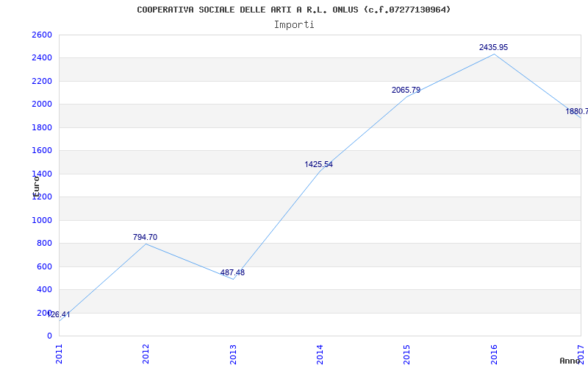Click the x-axis label 2013
Image resolution: width=588 pixels, height=368 pixels.
233,354
